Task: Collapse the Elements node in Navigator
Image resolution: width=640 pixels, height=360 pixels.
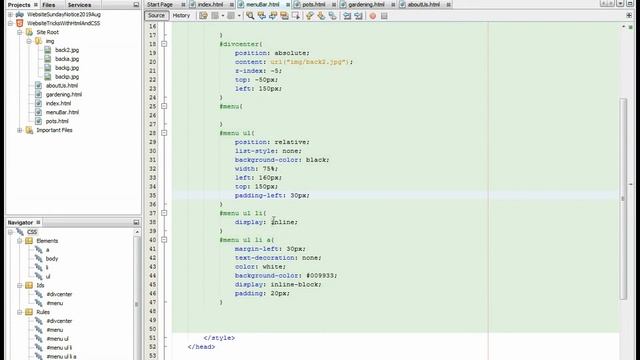Action: (20, 241)
